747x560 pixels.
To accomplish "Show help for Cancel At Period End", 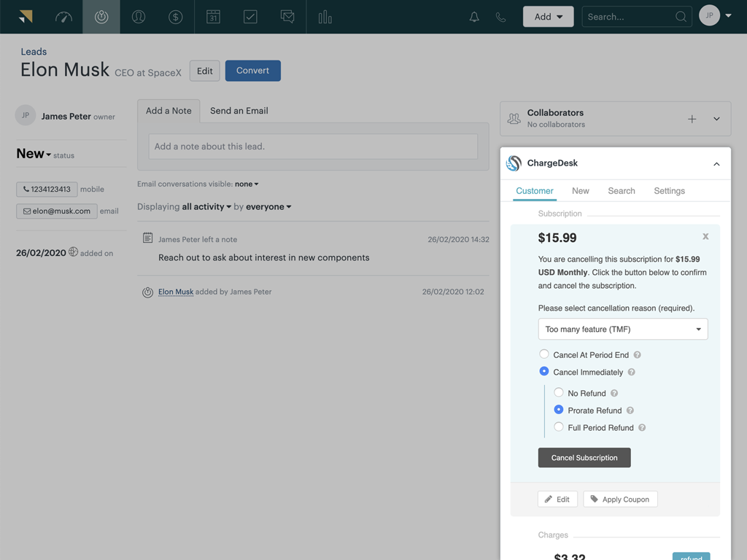I will pyautogui.click(x=638, y=355).
